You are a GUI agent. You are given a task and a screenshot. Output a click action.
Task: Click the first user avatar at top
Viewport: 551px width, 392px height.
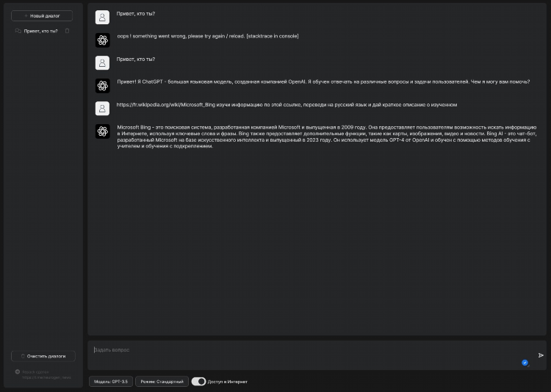(x=102, y=17)
